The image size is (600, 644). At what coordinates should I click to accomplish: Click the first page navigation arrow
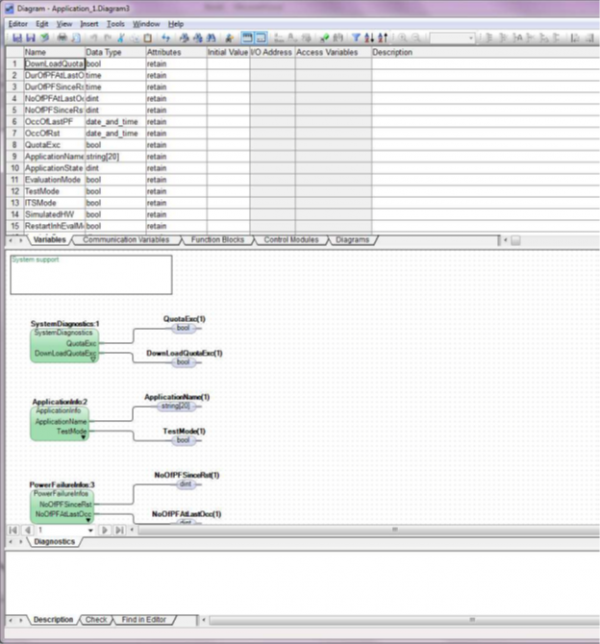13,529
